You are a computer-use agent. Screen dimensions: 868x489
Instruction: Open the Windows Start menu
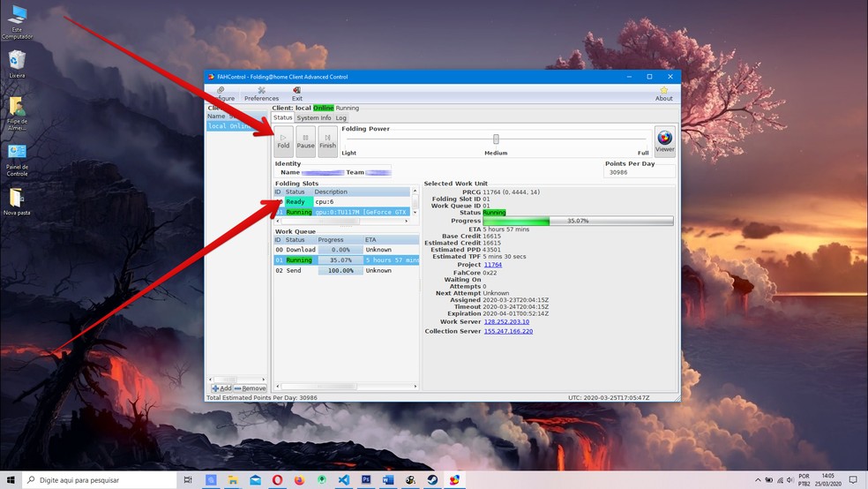click(x=11, y=480)
